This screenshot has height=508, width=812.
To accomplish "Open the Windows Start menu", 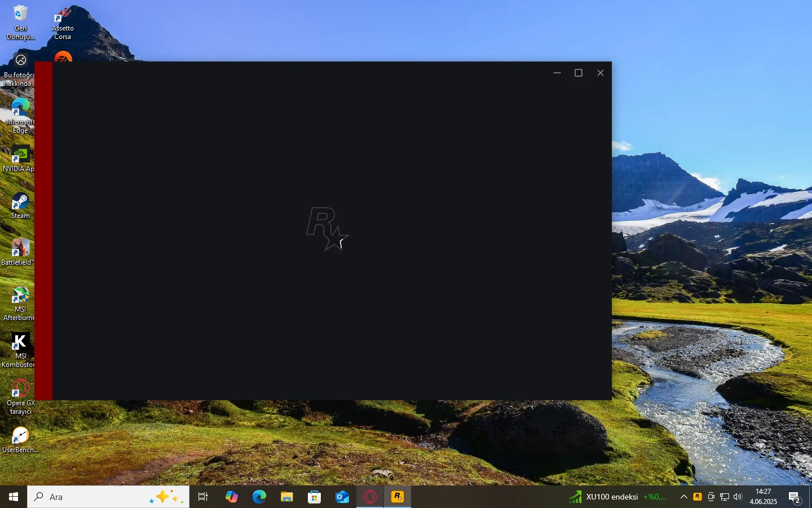I will click(x=14, y=497).
